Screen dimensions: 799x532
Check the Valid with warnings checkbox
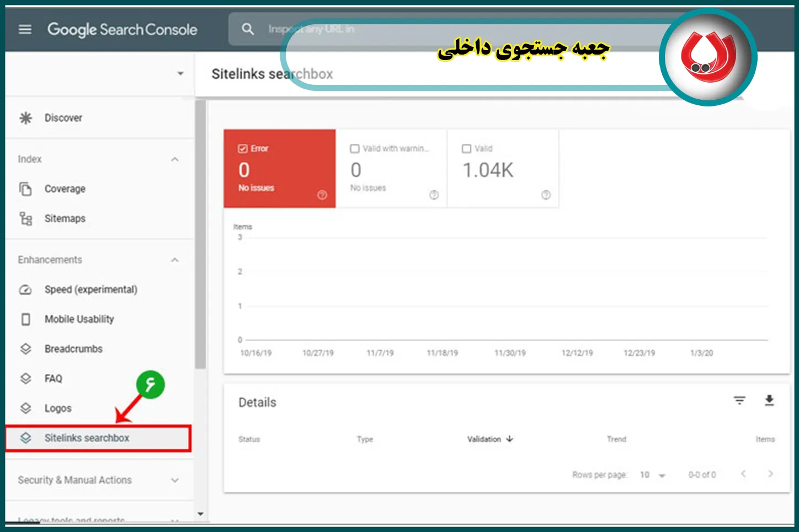355,148
